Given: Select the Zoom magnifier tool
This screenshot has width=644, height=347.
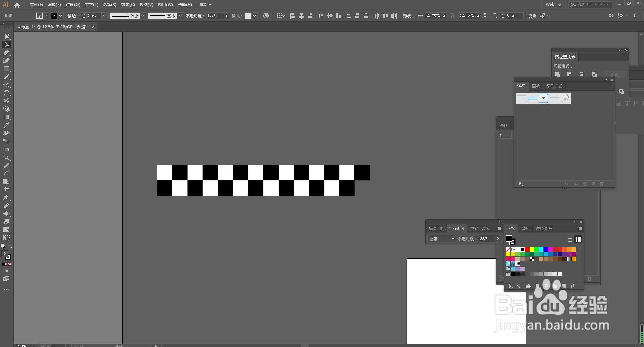Looking at the screenshot, I should [6, 157].
